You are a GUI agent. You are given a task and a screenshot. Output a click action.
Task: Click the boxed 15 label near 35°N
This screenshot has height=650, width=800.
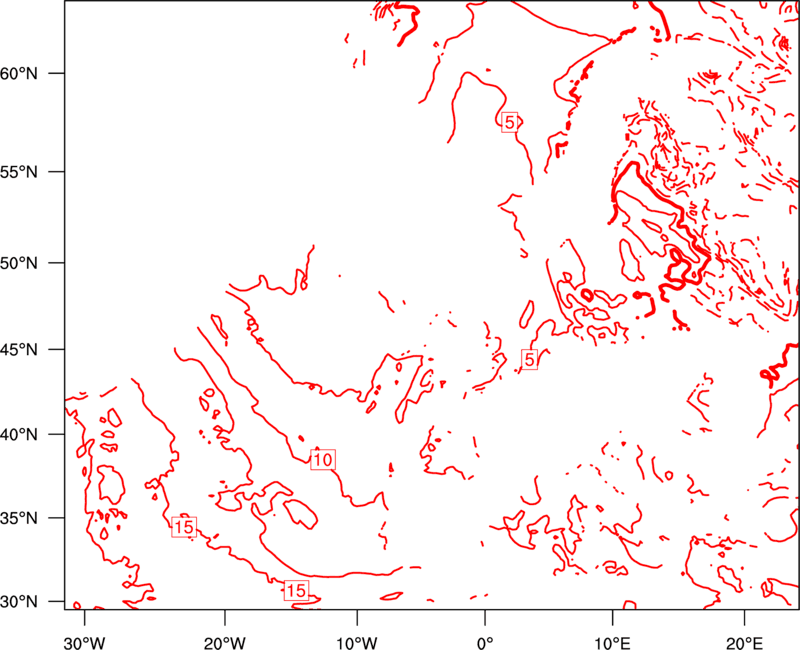point(184,527)
